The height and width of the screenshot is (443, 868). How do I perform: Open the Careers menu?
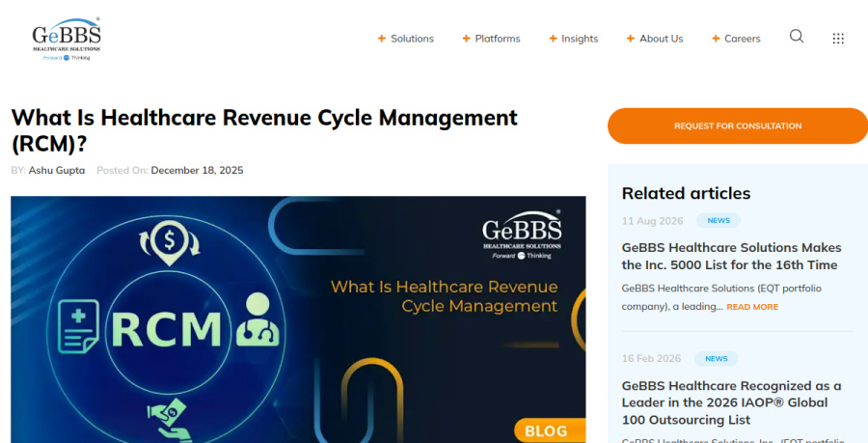(x=743, y=39)
